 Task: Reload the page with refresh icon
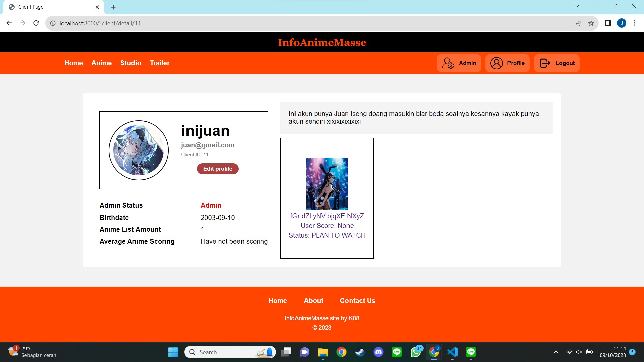pyautogui.click(x=36, y=23)
